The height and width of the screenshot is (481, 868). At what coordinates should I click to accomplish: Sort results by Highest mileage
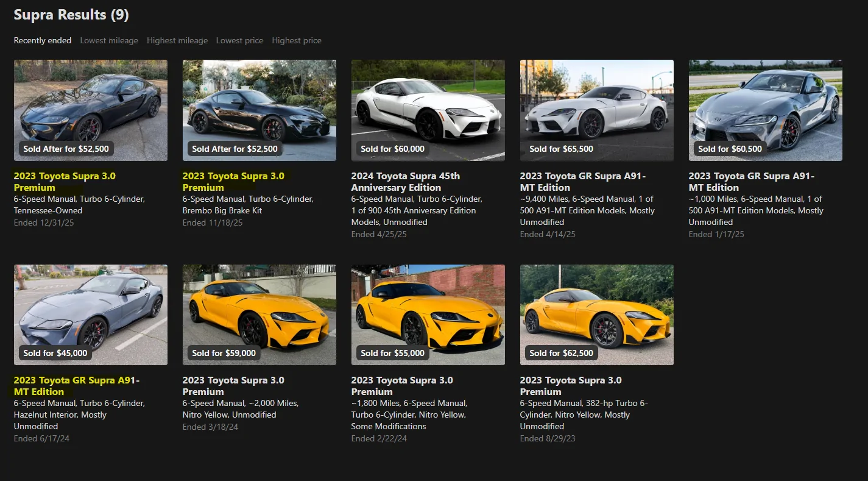point(177,40)
